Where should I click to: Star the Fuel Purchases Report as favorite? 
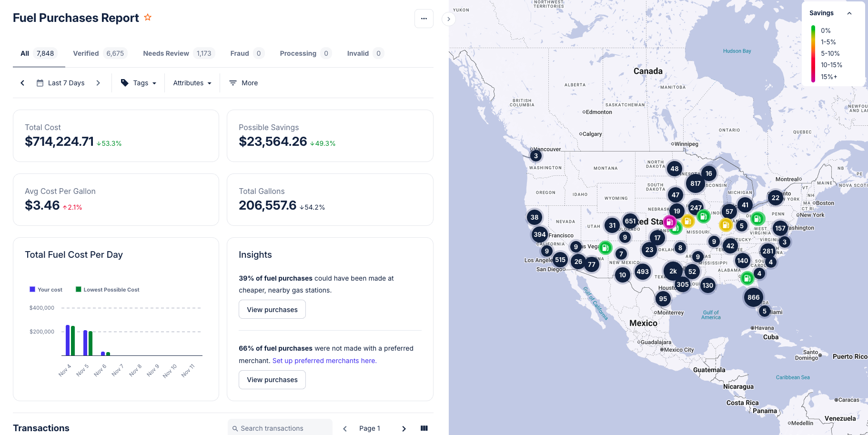coord(148,18)
